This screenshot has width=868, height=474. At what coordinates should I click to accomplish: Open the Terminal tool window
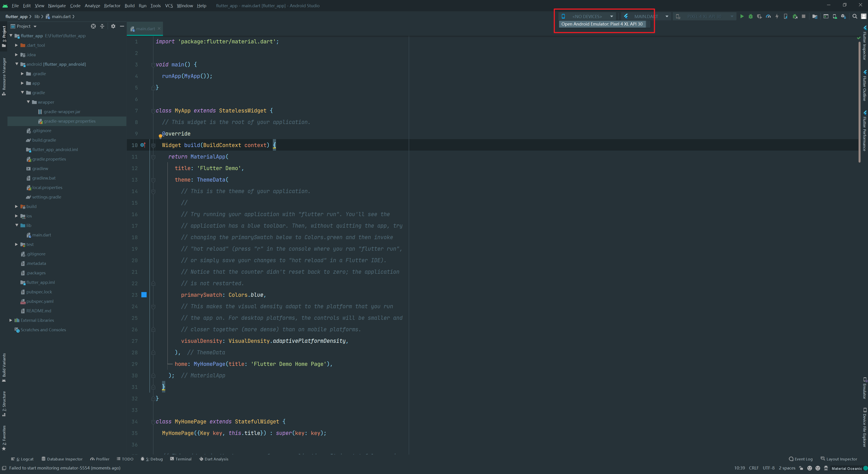click(181, 459)
